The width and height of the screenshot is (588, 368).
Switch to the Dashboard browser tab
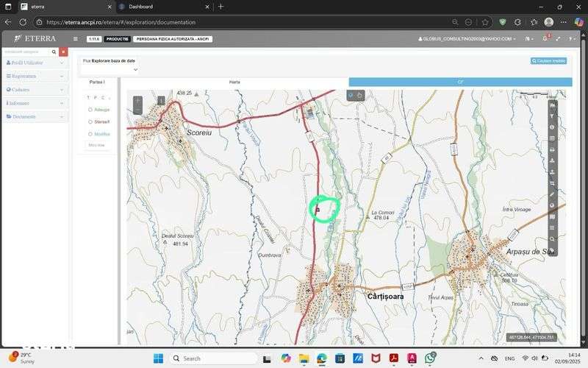[164, 7]
